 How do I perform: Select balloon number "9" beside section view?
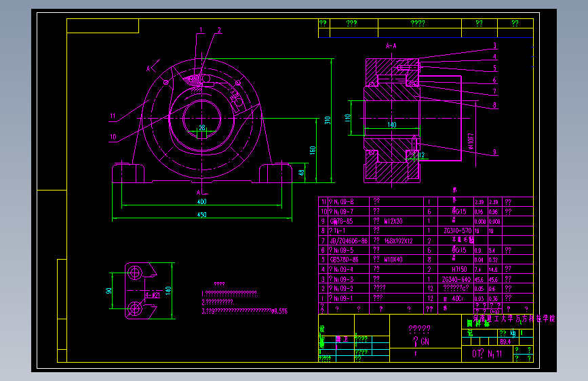tap(494, 152)
